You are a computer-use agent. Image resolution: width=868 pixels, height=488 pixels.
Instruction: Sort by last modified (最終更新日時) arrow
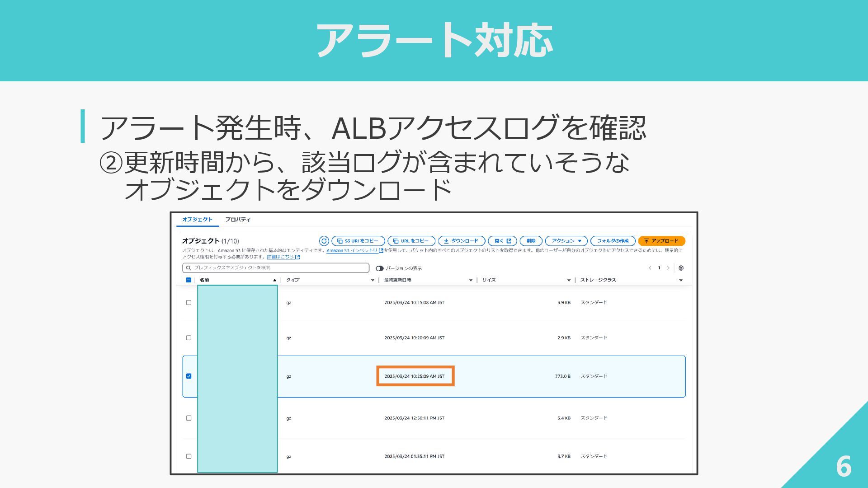[471, 280]
